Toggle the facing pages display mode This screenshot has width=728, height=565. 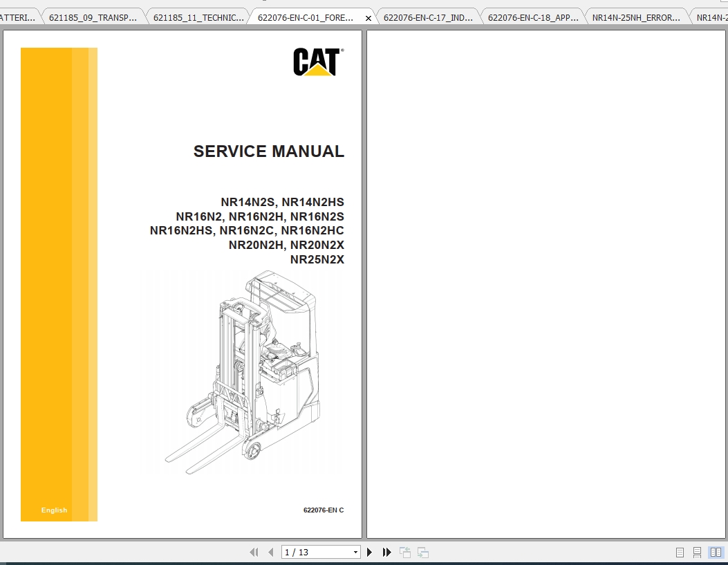tap(714, 552)
